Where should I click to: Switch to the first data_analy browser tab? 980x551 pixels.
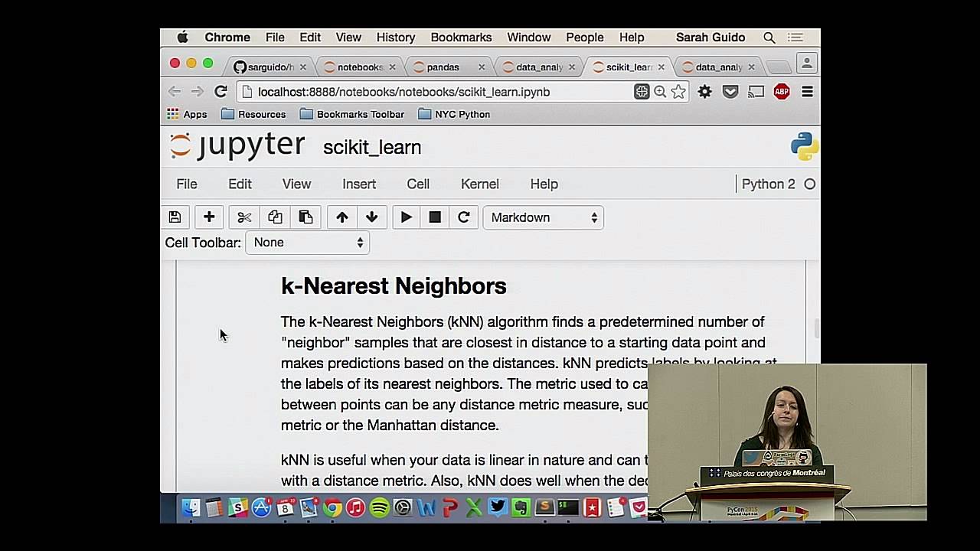538,67
